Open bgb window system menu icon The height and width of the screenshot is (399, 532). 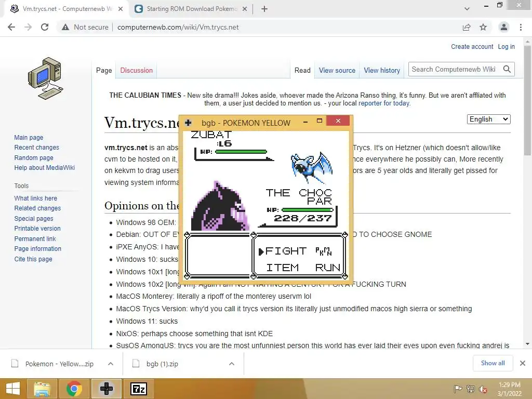pos(188,123)
